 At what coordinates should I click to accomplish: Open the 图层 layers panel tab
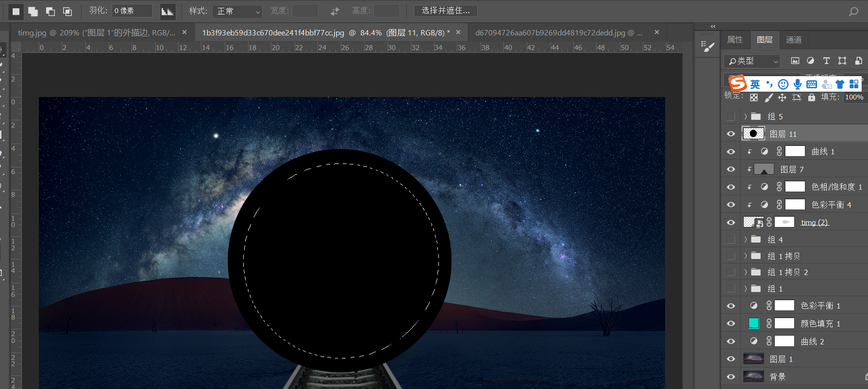point(765,40)
